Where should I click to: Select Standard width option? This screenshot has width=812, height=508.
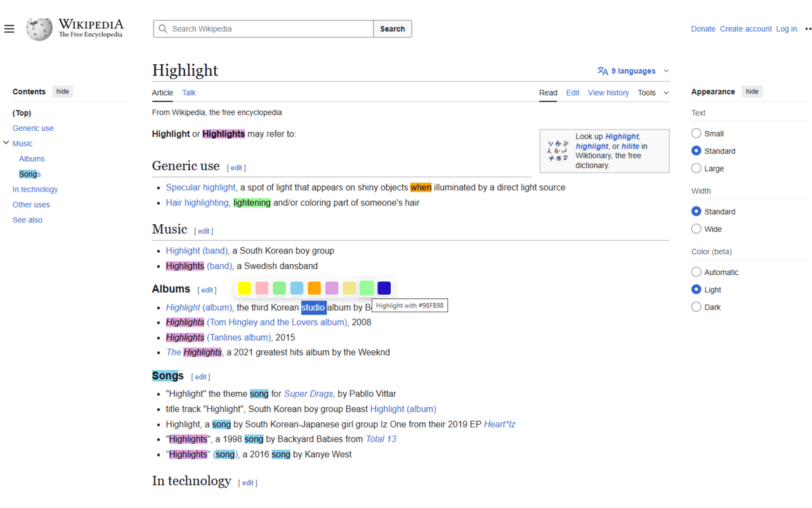pyautogui.click(x=696, y=211)
